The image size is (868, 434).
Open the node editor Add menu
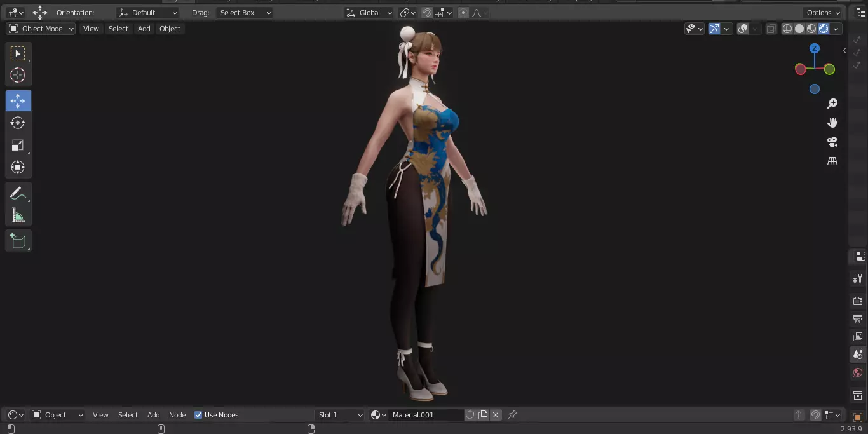(154, 415)
